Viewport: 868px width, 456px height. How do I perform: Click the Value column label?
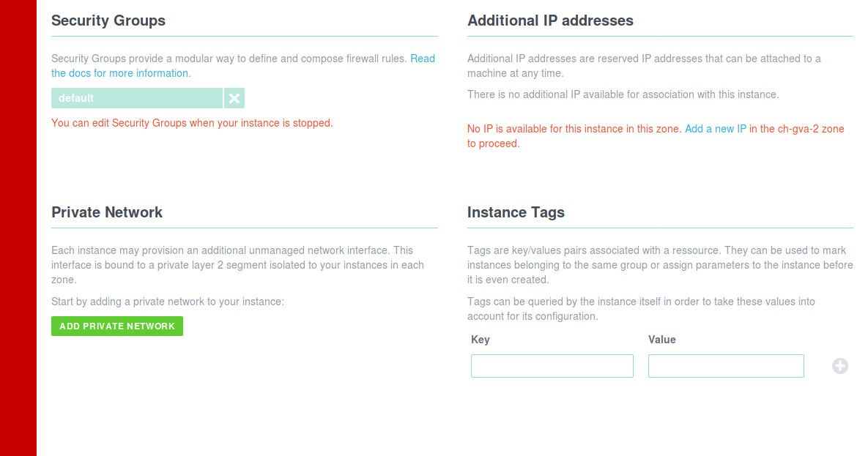(x=662, y=340)
